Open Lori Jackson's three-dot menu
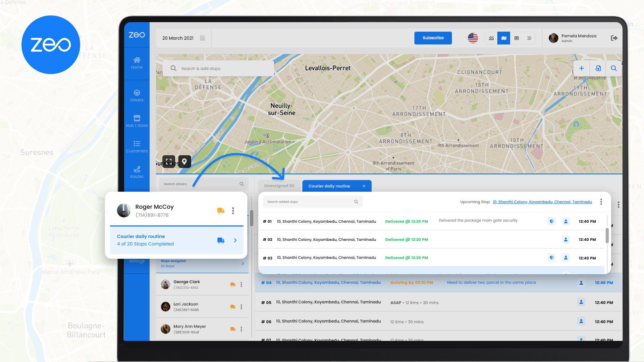 pyautogui.click(x=241, y=307)
